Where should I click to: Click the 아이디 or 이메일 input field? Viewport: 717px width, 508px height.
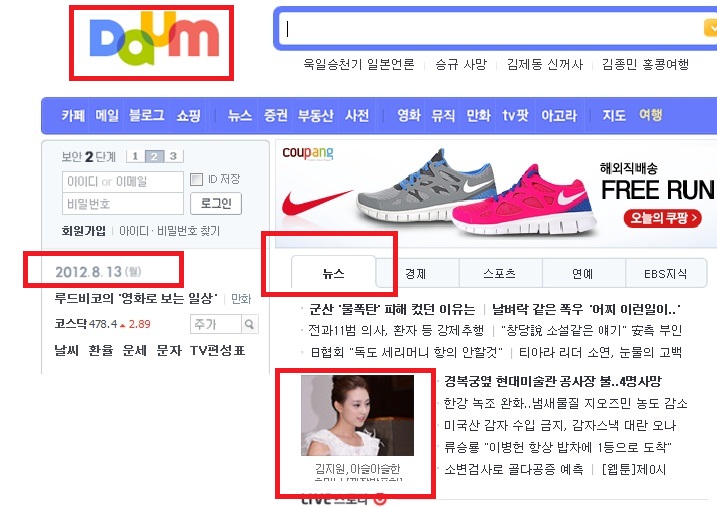point(123,182)
